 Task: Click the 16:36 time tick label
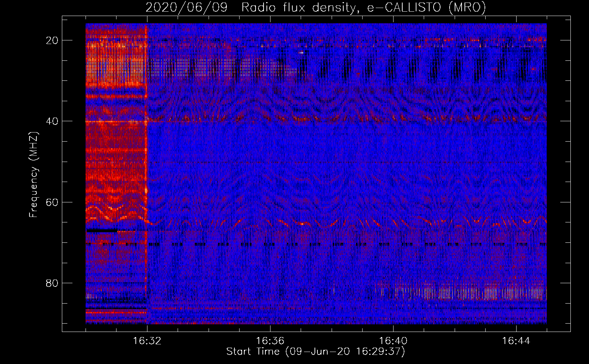(270, 341)
